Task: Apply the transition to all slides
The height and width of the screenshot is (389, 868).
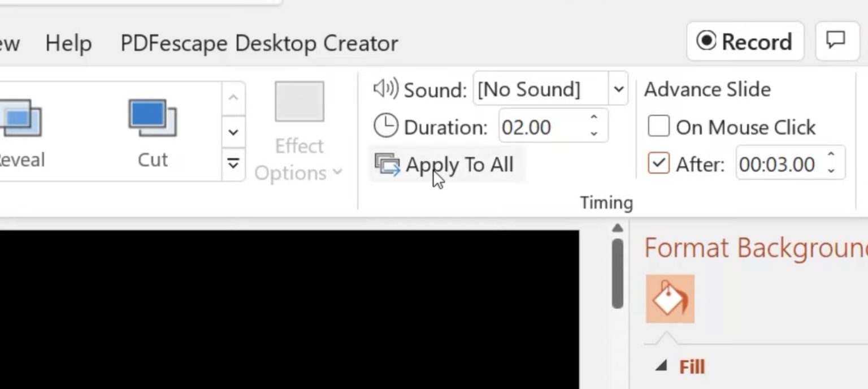Action: [459, 165]
